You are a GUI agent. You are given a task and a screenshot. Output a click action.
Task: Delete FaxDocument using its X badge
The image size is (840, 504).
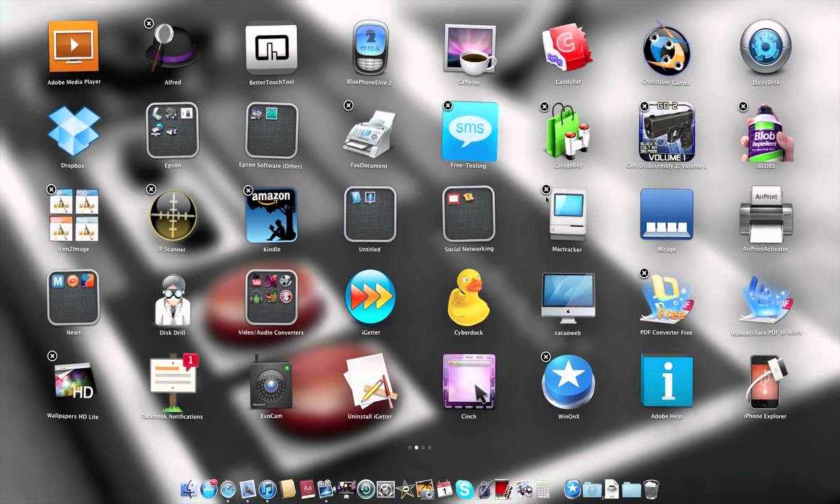pyautogui.click(x=349, y=106)
